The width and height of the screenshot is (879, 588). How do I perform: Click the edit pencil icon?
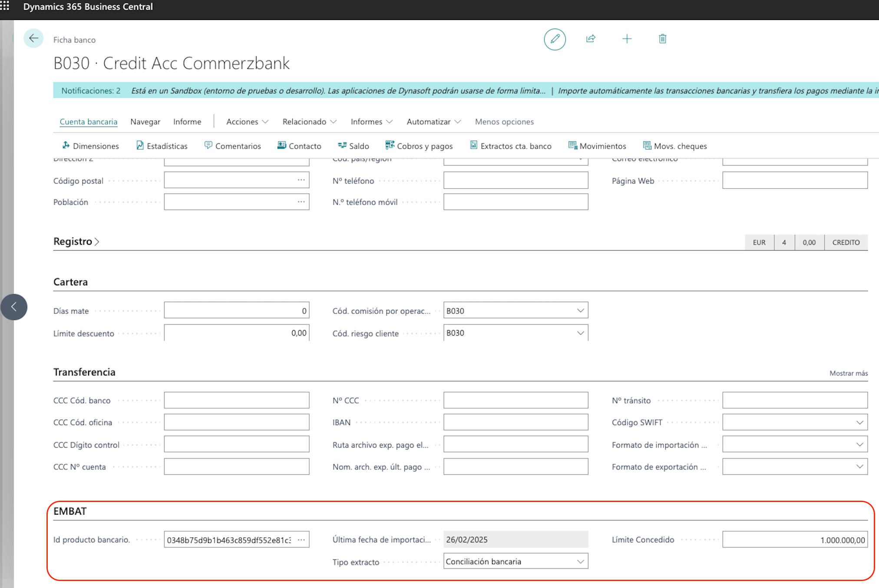point(555,39)
